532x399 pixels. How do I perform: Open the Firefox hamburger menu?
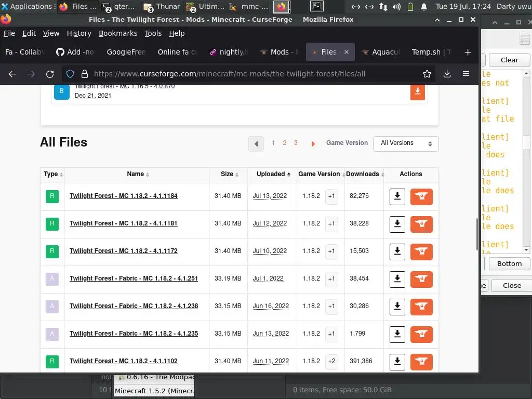pyautogui.click(x=466, y=74)
